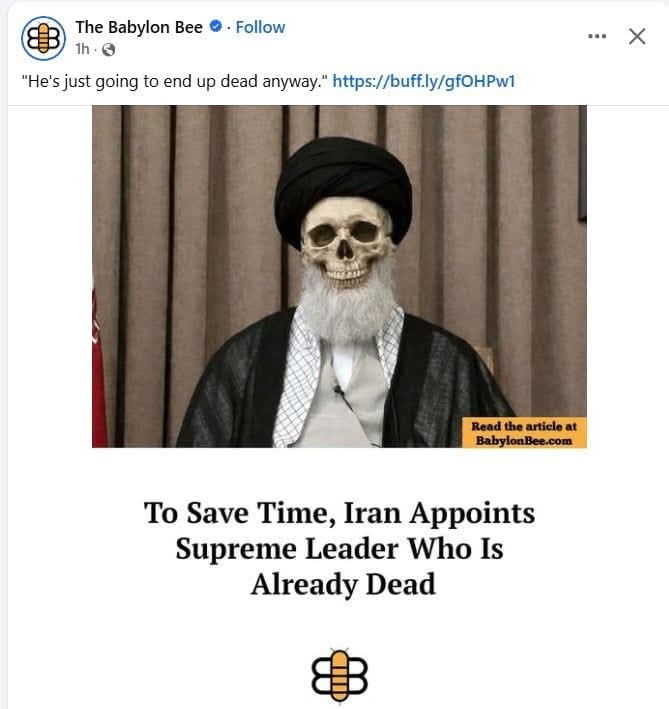Image resolution: width=669 pixels, height=709 pixels.
Task: Click the headline "To Save Time, Iran Appoints"
Action: click(x=339, y=513)
